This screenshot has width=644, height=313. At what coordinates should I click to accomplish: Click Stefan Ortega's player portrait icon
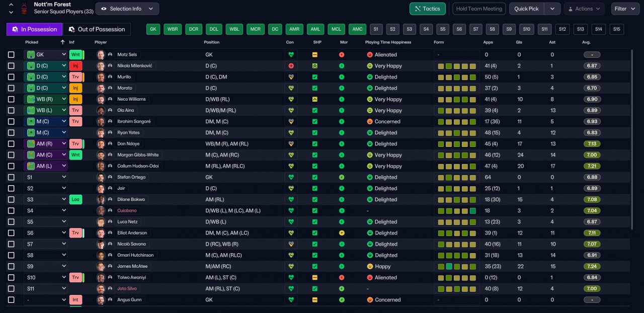click(101, 177)
